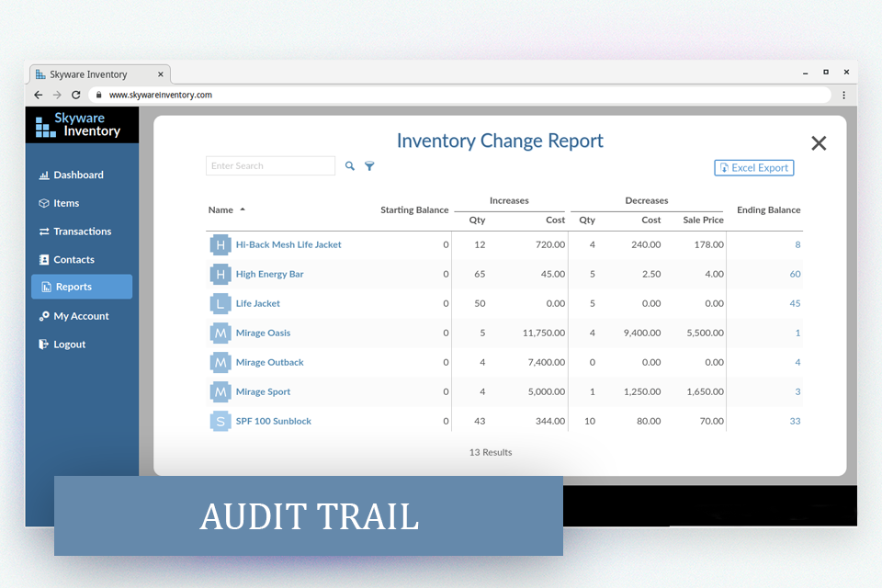Image resolution: width=882 pixels, height=588 pixels.
Task: Click ending balance 1 for Mirage Oasis
Action: [x=797, y=333]
